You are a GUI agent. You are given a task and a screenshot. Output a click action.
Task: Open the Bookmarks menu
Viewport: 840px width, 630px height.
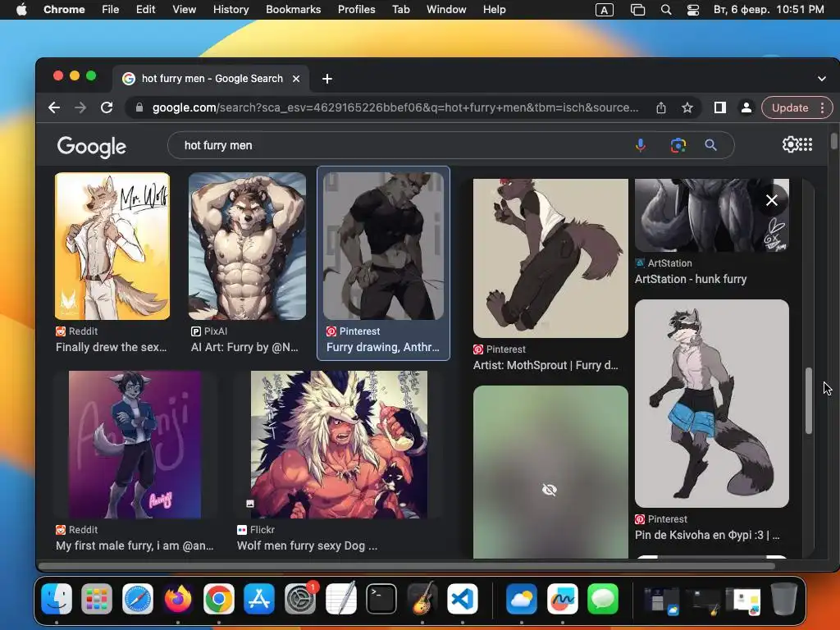click(293, 10)
